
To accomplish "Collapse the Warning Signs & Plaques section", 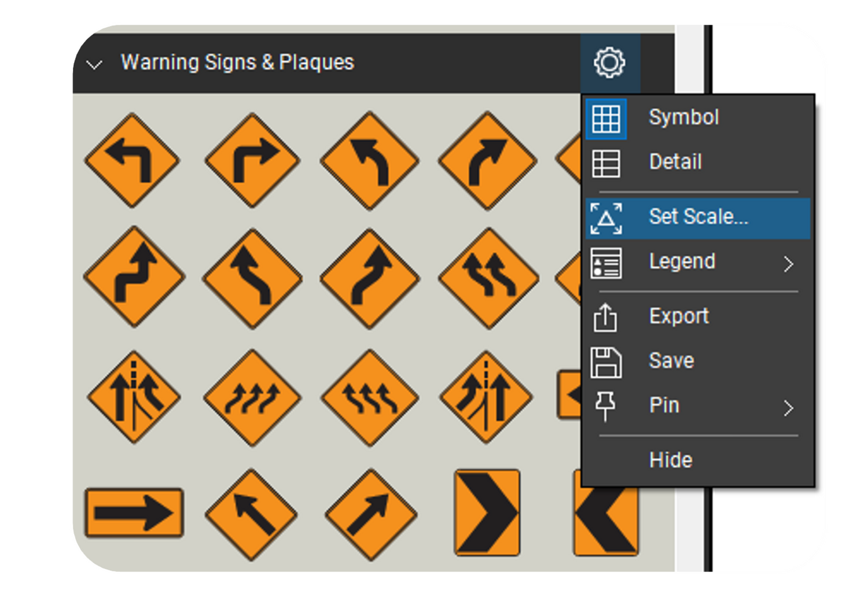I will click(94, 64).
